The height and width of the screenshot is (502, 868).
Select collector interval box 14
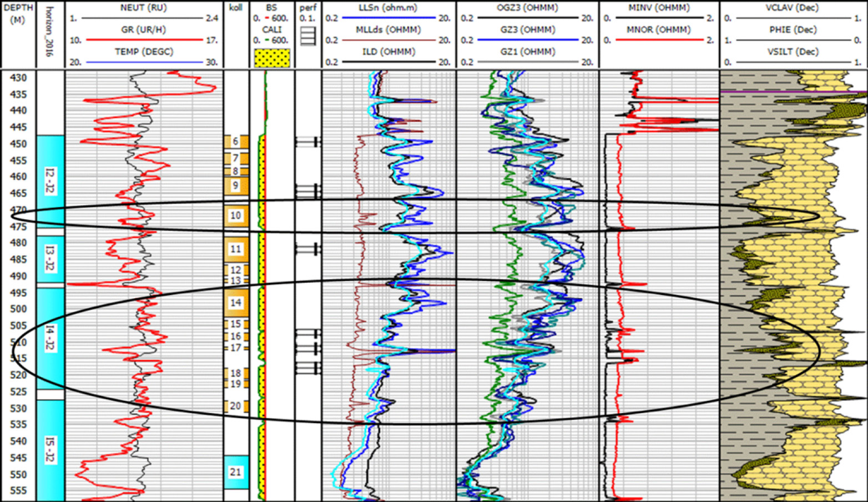point(236,303)
